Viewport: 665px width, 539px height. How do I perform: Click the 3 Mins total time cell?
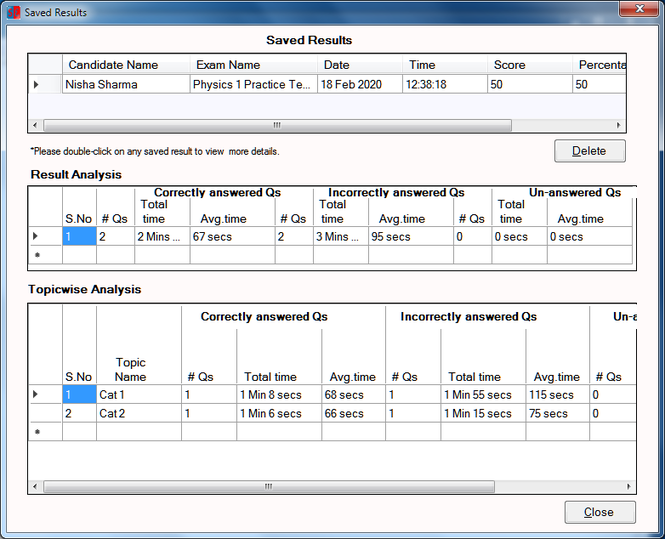pos(341,237)
